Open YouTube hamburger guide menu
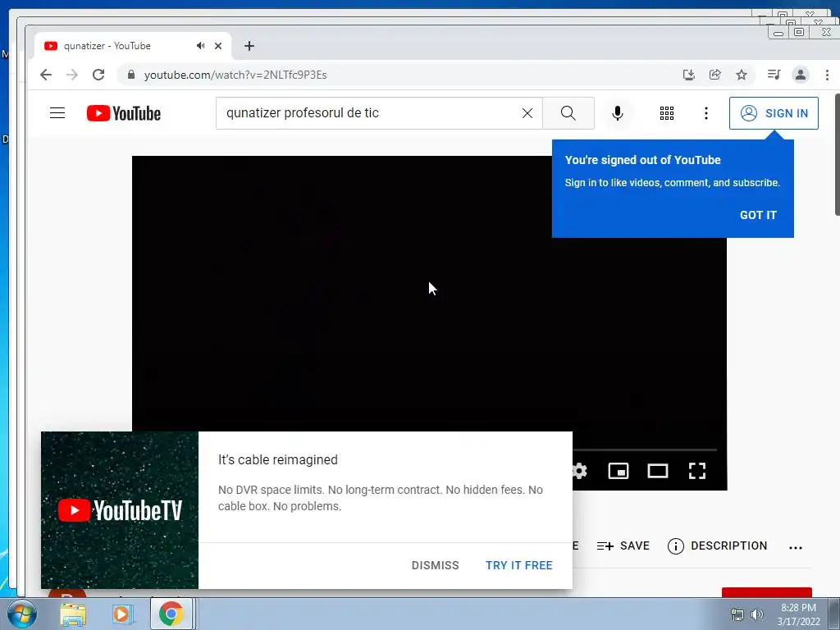Viewport: 840px width, 630px height. pyautogui.click(x=57, y=113)
